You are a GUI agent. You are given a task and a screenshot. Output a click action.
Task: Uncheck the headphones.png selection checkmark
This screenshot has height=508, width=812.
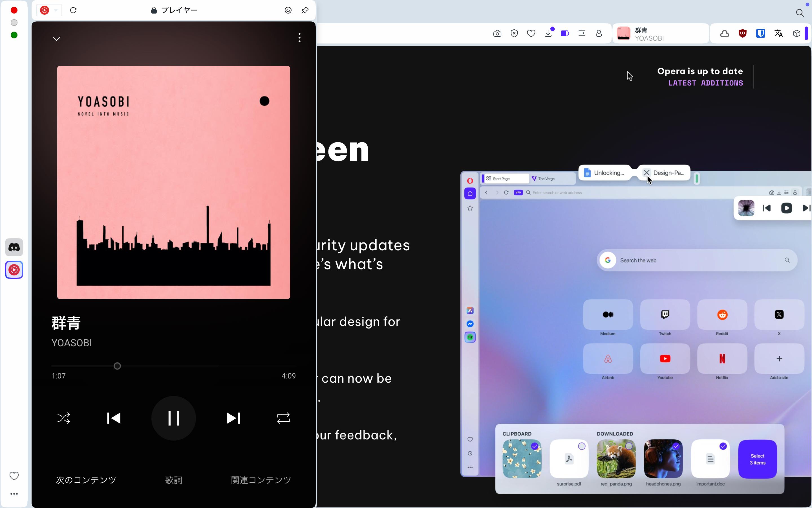pyautogui.click(x=676, y=446)
